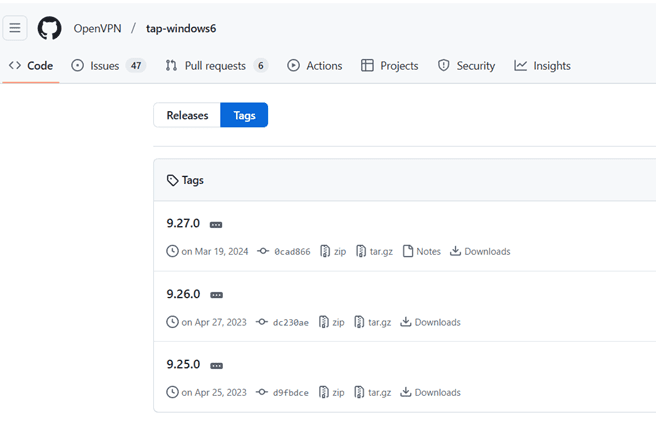Switch to the Releases view
This screenshot has height=433, width=656.
point(187,115)
